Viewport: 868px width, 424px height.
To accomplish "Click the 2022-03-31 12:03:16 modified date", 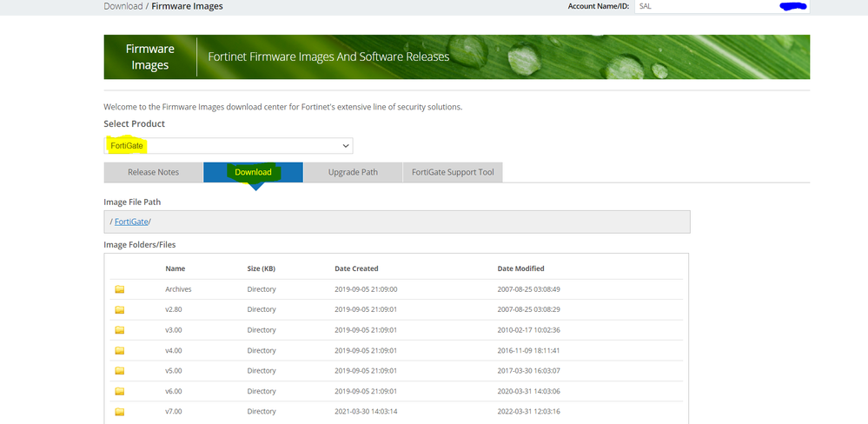I will tap(528, 411).
